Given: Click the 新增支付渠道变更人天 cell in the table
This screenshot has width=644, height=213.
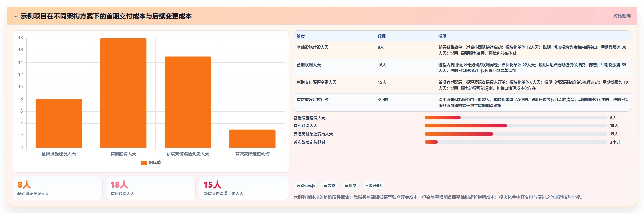Looking at the screenshot, I should [317, 82].
